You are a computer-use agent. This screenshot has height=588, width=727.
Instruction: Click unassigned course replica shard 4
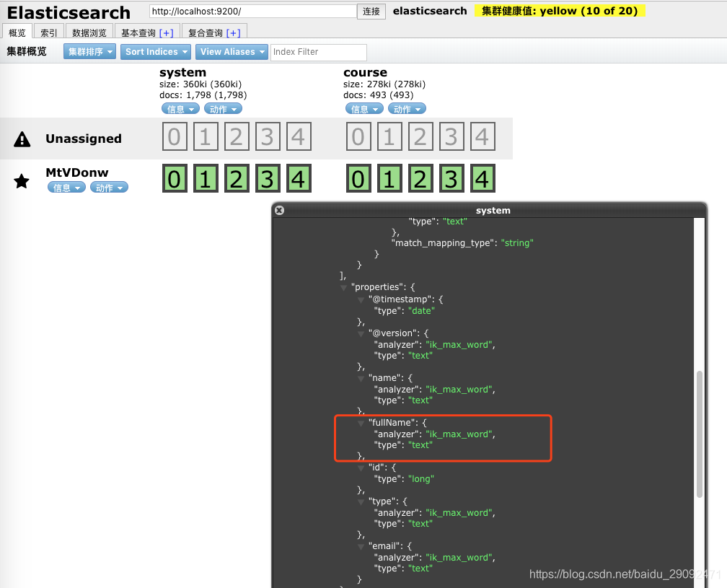point(483,136)
